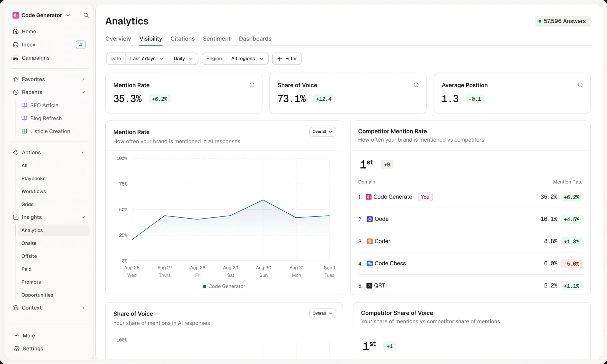Viewport: 607px width, 364px height.
Task: Click the Inbox unread count badge 4
Action: coord(81,45)
